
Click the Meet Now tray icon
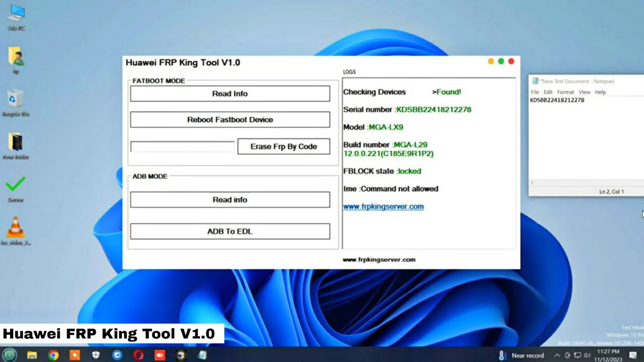point(567,355)
